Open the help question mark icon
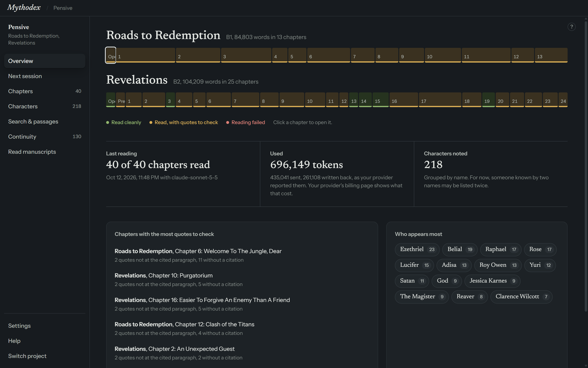The height and width of the screenshot is (368, 588). (x=571, y=26)
